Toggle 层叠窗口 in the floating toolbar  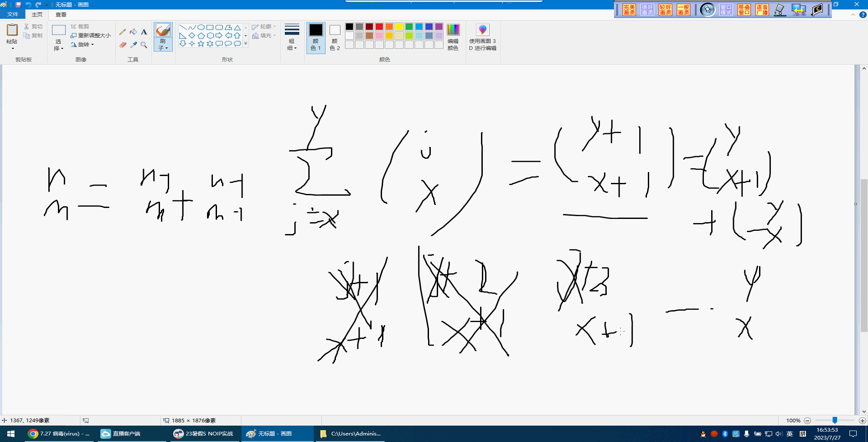click(x=744, y=10)
